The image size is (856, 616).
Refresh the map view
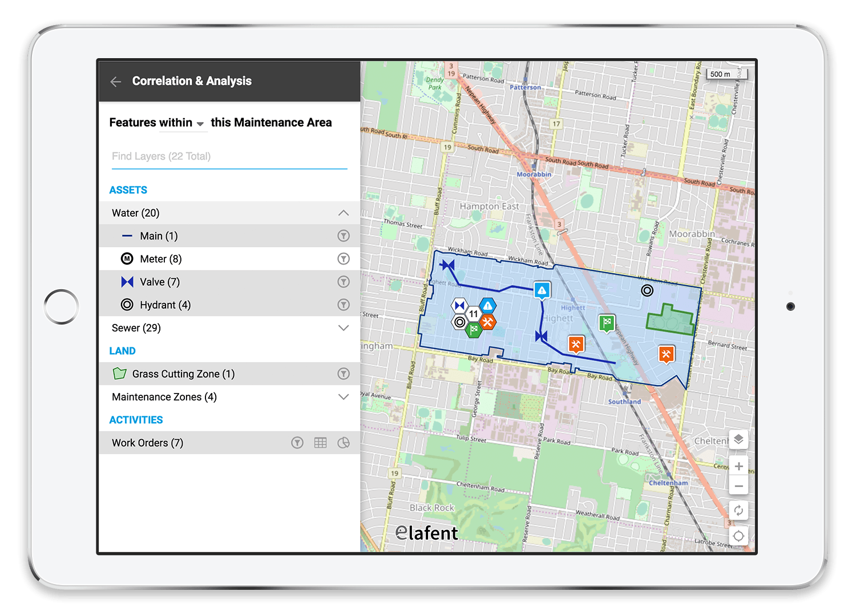[x=738, y=510]
